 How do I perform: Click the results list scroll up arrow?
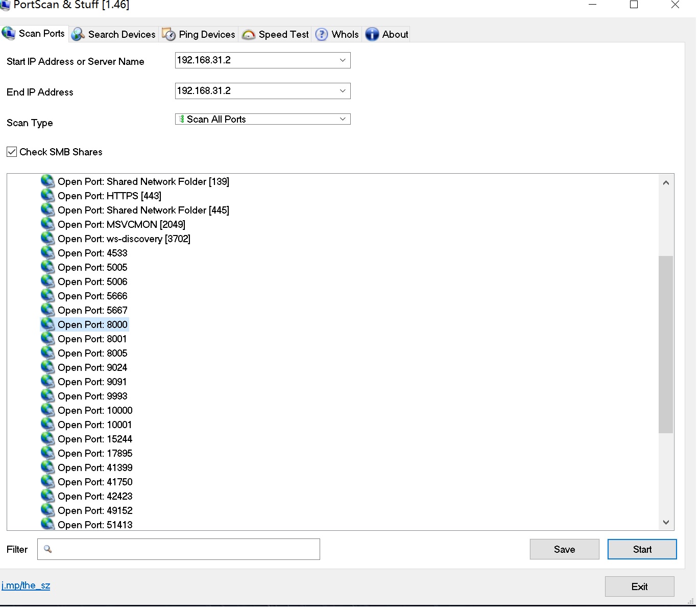point(666,182)
